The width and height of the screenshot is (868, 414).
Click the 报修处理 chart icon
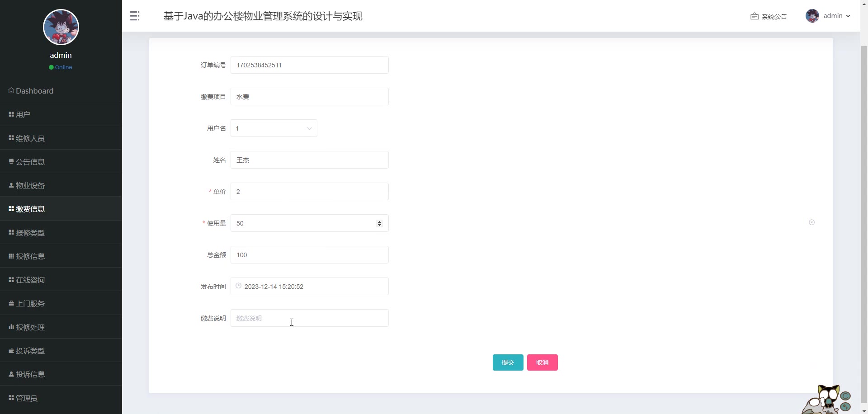[x=11, y=327]
